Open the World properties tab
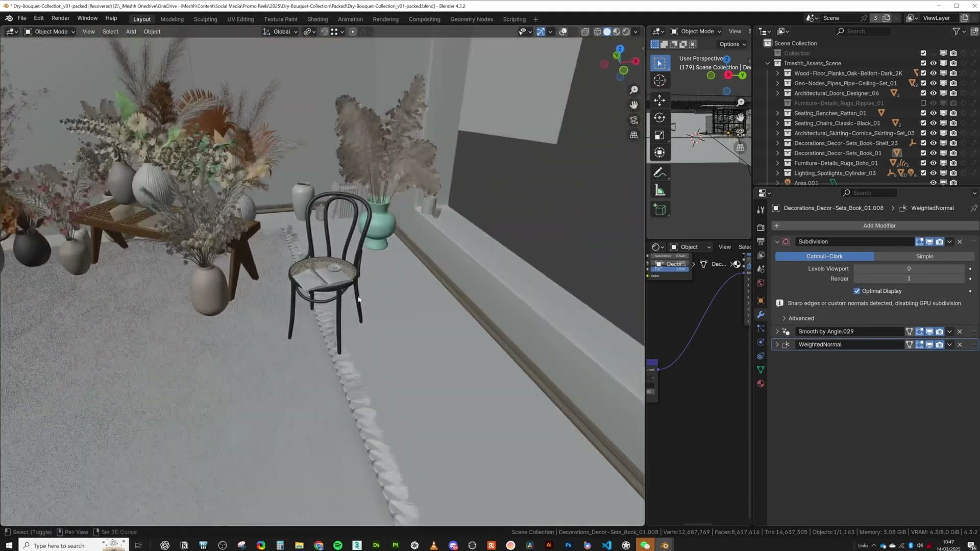 (761, 283)
